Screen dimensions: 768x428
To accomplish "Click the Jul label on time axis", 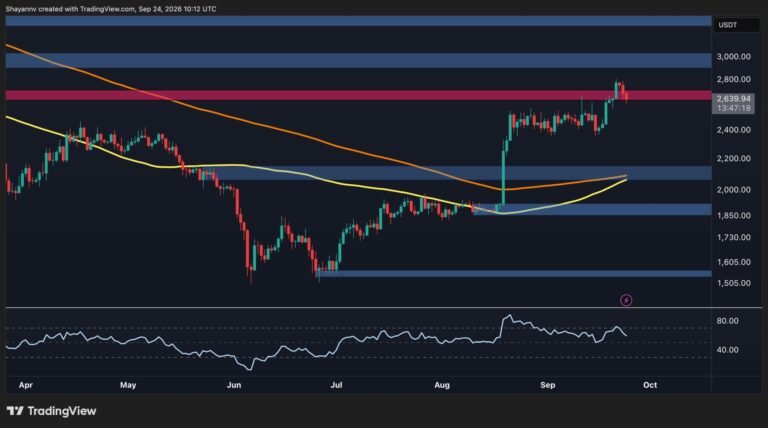I will pyautogui.click(x=336, y=385).
